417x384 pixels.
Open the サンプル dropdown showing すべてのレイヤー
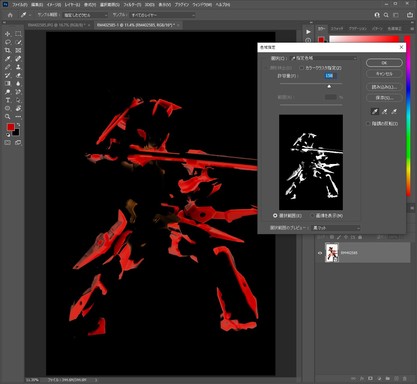[163, 15]
